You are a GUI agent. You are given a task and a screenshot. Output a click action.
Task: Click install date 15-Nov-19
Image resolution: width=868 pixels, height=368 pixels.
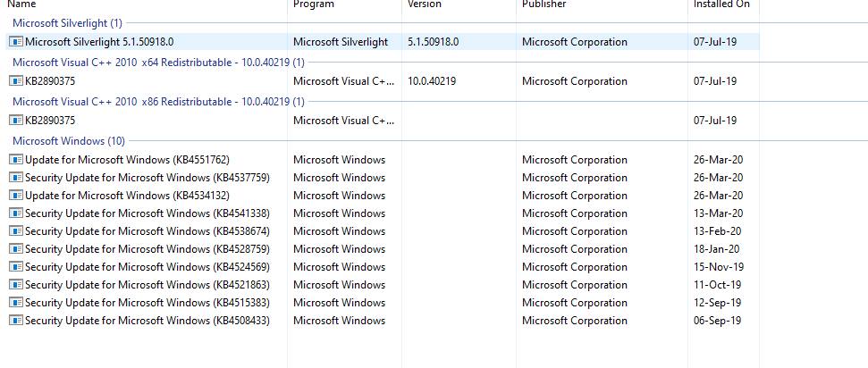click(719, 267)
